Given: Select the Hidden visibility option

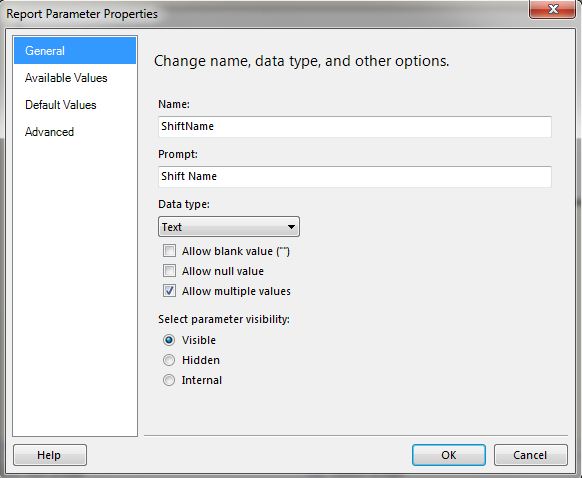Looking at the screenshot, I should [x=169, y=360].
